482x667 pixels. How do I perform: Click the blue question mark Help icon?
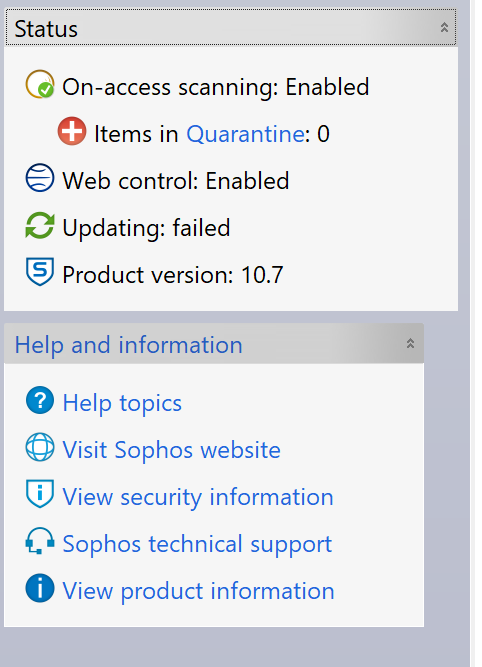click(x=40, y=400)
